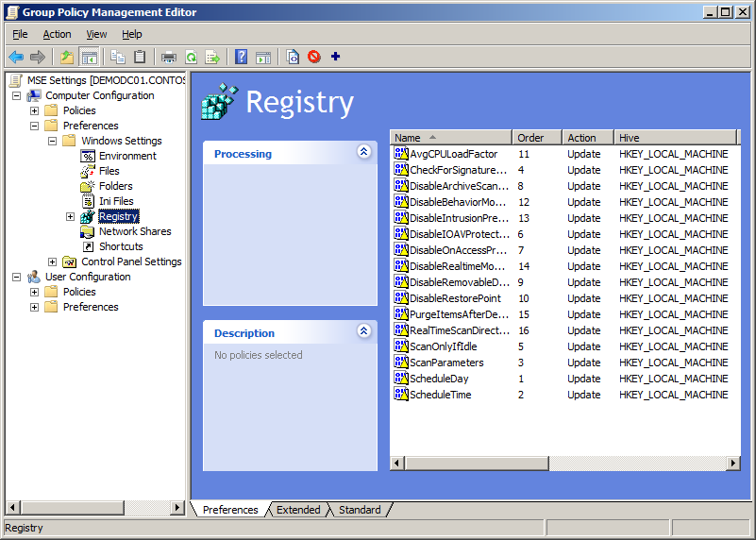Select Network Shares in the tree
This screenshot has width=756, height=540.
(135, 231)
